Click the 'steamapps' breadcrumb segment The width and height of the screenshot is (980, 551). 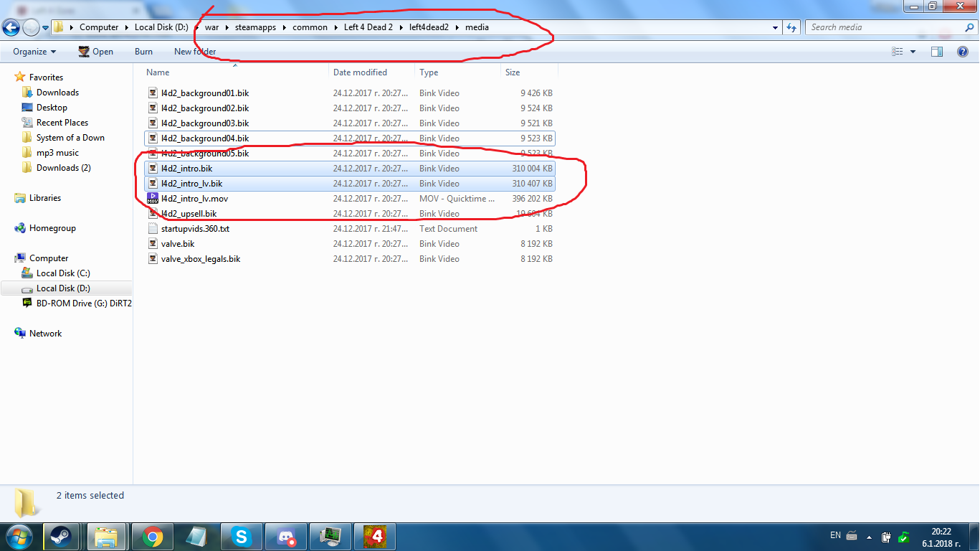coord(255,27)
